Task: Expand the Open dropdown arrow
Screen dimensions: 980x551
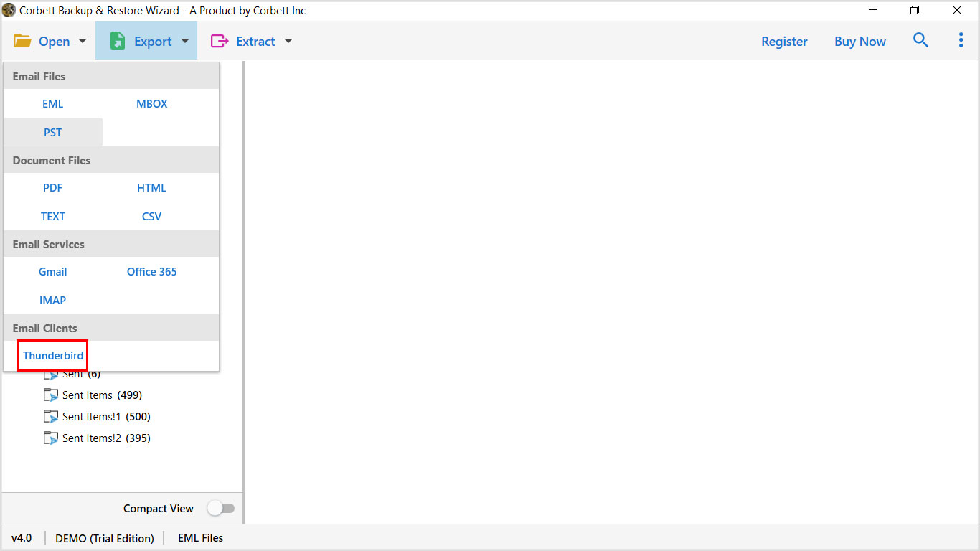Action: click(82, 41)
